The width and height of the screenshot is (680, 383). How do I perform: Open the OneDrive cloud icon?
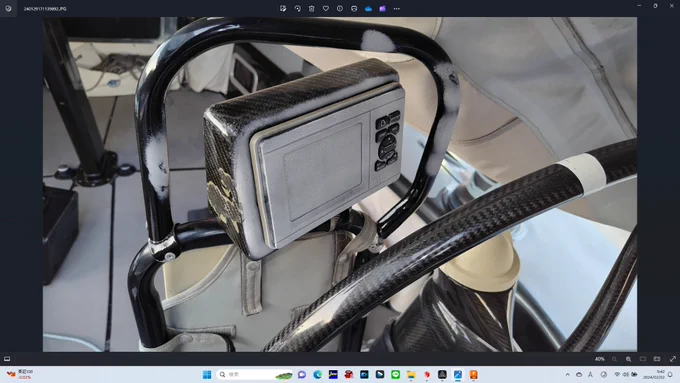(x=368, y=9)
